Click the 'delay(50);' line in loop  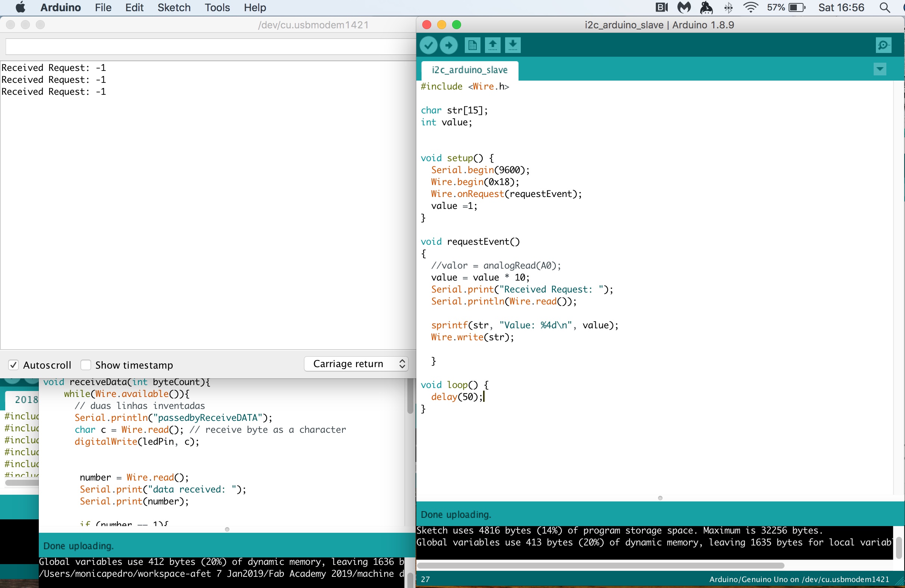click(x=457, y=397)
